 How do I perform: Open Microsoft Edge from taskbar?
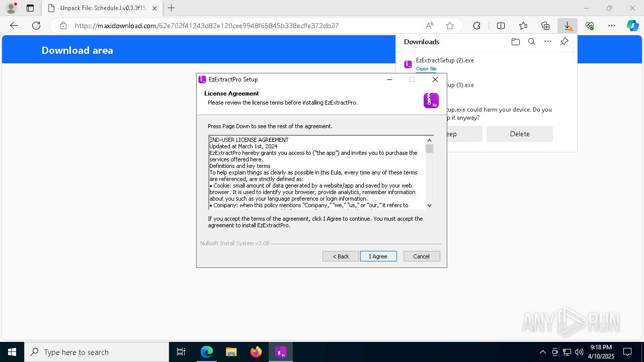pyautogui.click(x=207, y=352)
